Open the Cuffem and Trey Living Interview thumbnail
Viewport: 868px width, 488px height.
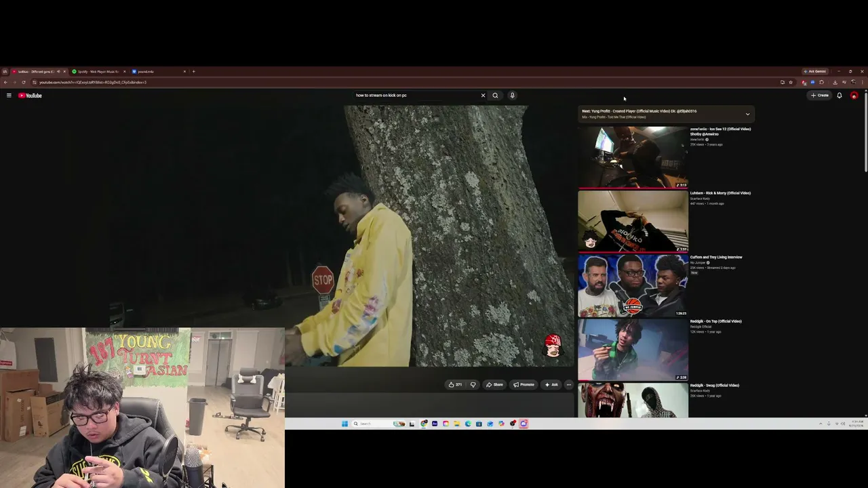coord(633,285)
